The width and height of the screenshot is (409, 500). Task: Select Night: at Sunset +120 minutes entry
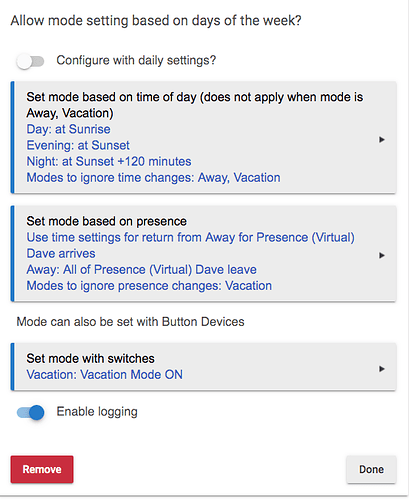tap(109, 161)
